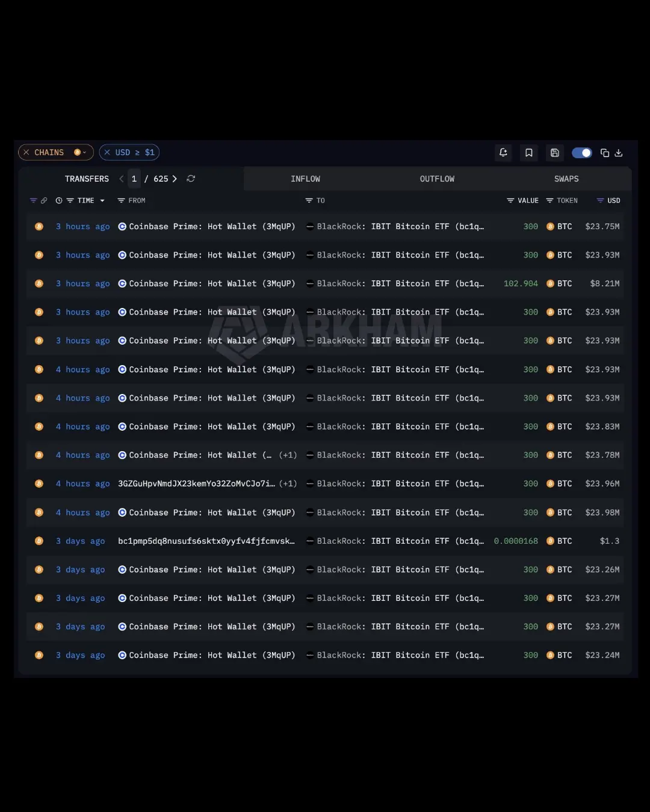
Task: Click the $23.98M USD amount
Action: [602, 512]
